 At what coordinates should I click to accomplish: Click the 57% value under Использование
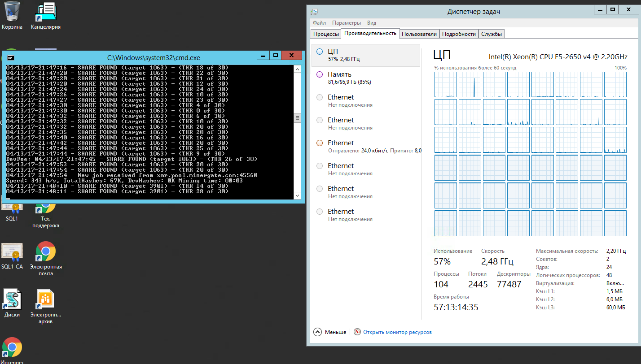pos(442,261)
